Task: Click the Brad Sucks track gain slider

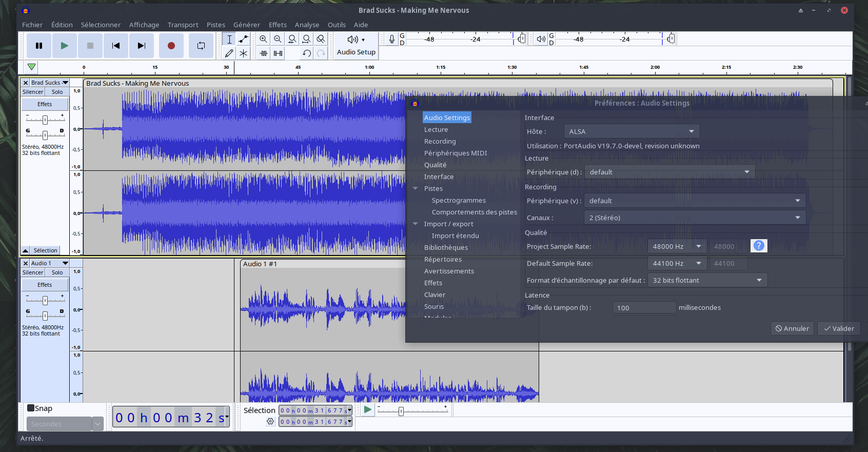Action: coord(45,120)
